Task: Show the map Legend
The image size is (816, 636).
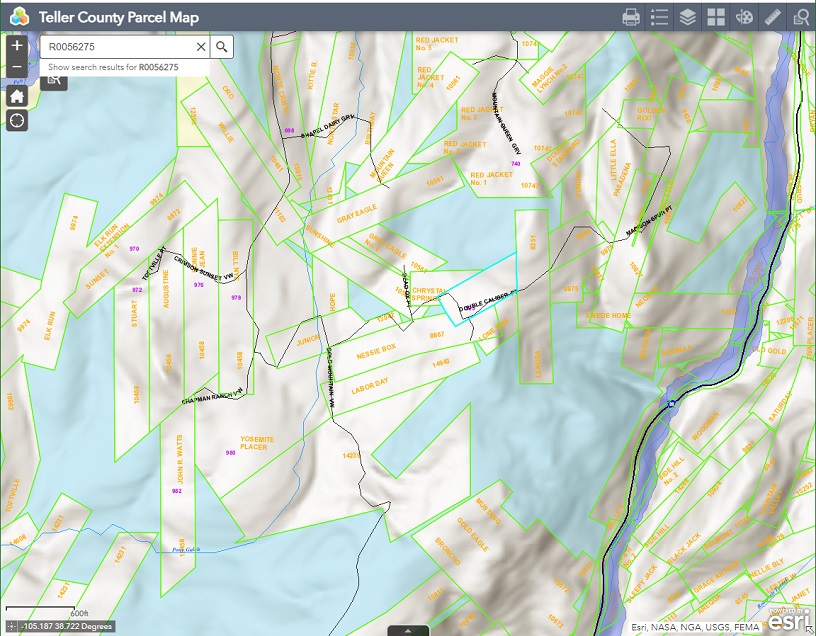Action: tap(659, 16)
